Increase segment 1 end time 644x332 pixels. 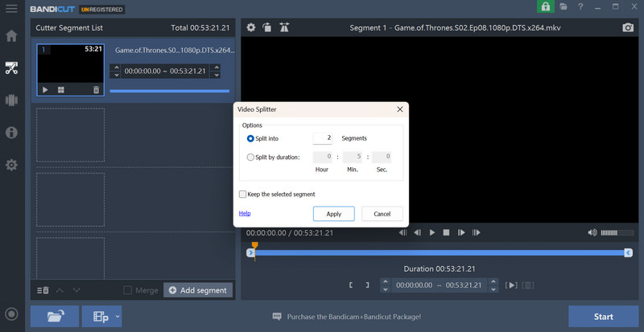point(216,68)
